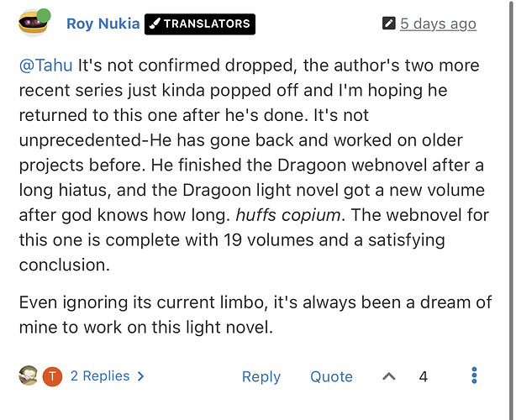Screen dimensions: 516x420
Task: Click the first paragraph of the post body
Action: click(254, 165)
